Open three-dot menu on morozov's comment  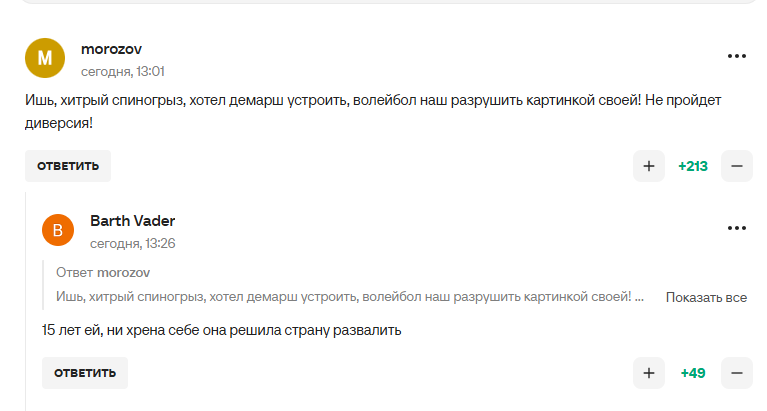pos(737,57)
